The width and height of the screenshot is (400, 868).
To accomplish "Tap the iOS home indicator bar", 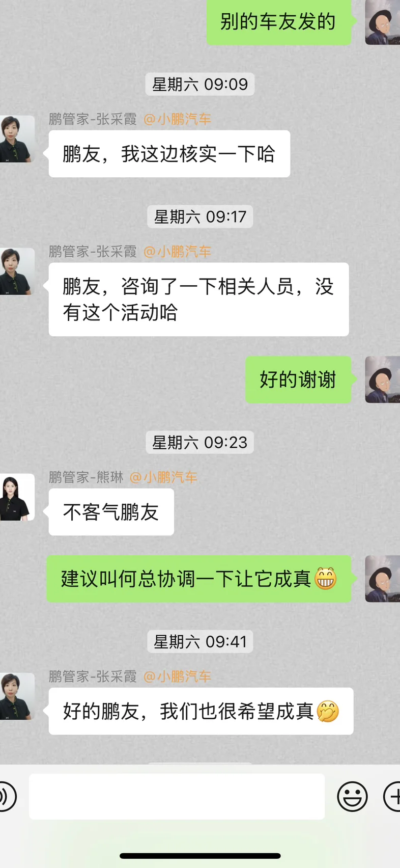I will point(200,856).
